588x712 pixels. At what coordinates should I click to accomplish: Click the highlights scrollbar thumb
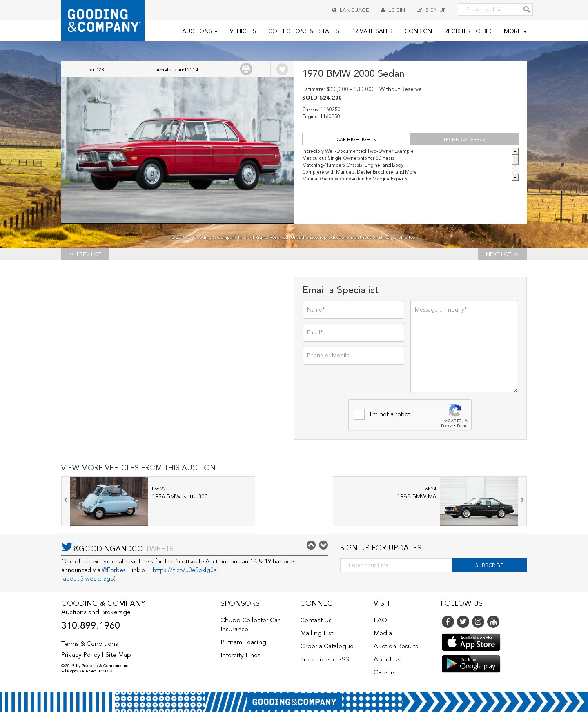point(515,159)
